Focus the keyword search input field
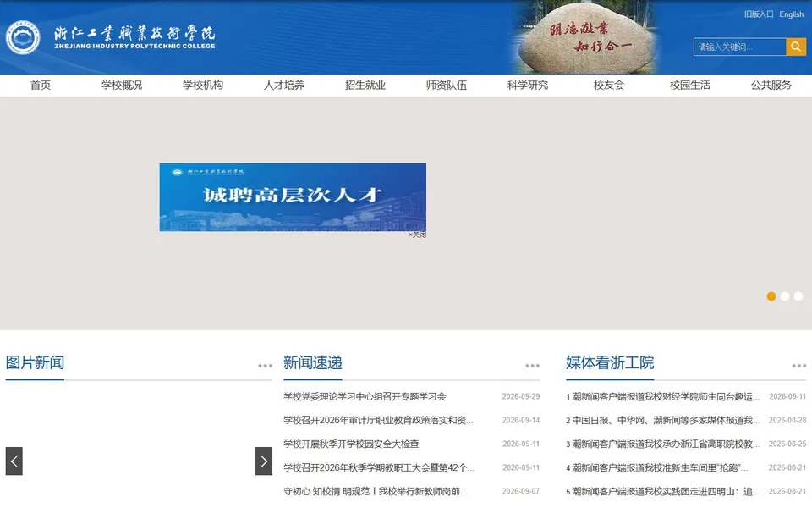 (x=739, y=47)
